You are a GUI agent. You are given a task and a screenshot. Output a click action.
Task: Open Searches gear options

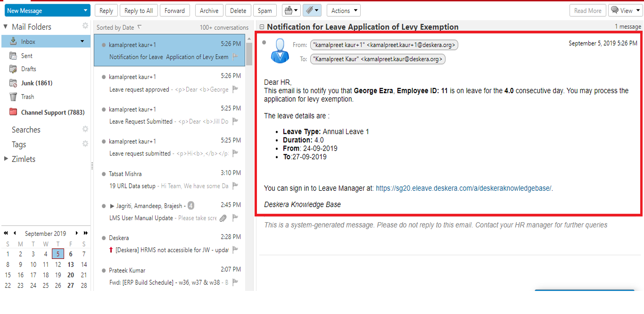coord(85,129)
